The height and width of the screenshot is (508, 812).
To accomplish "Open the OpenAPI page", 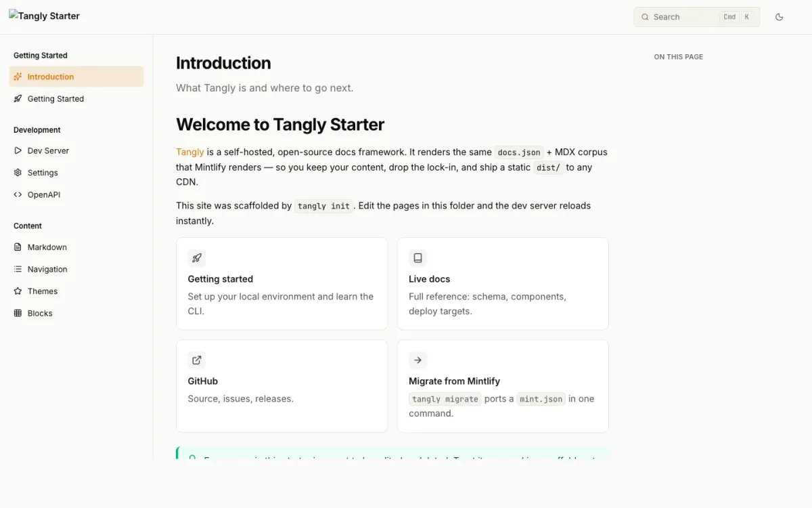I will 76,194.
